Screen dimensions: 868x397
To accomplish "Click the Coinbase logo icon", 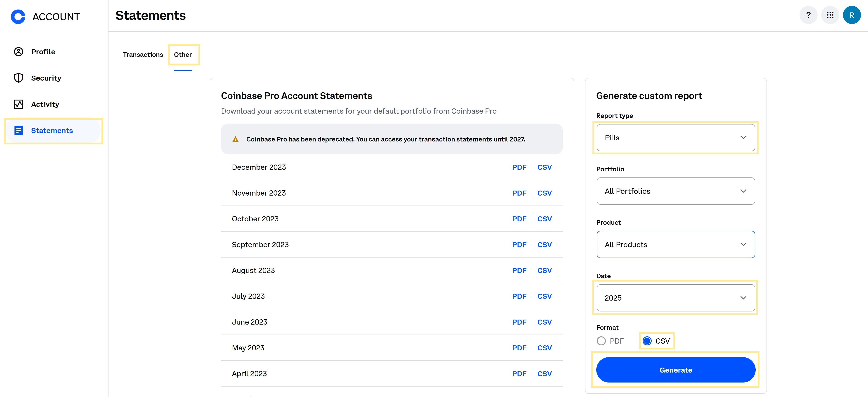I will coord(18,17).
